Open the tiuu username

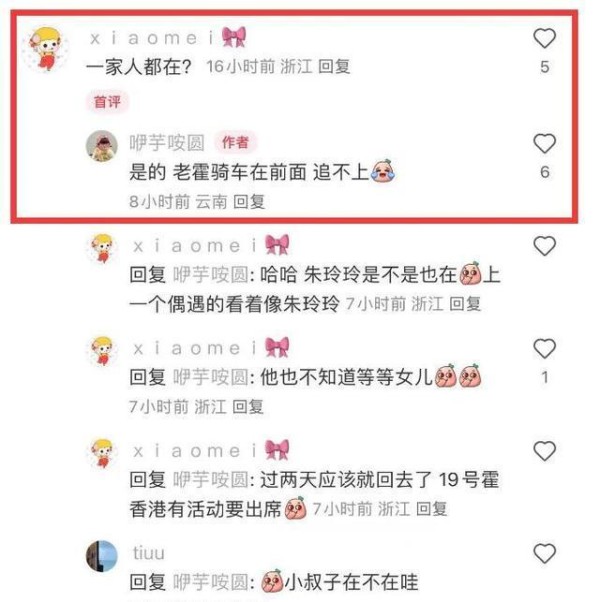tap(149, 553)
